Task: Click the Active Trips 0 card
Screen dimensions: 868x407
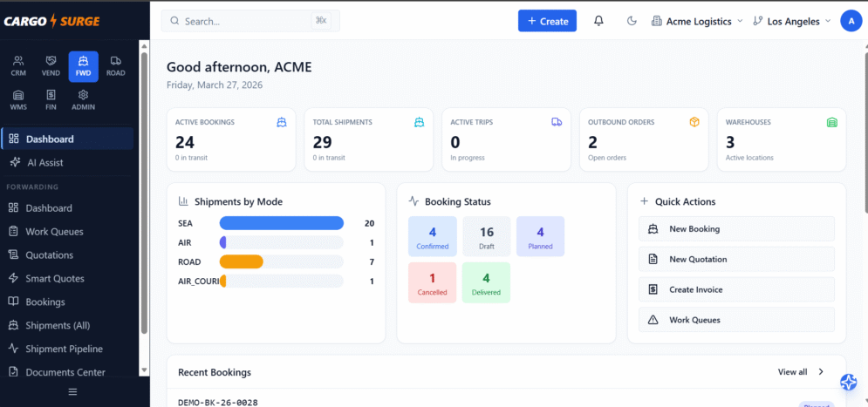Action: pyautogui.click(x=507, y=139)
